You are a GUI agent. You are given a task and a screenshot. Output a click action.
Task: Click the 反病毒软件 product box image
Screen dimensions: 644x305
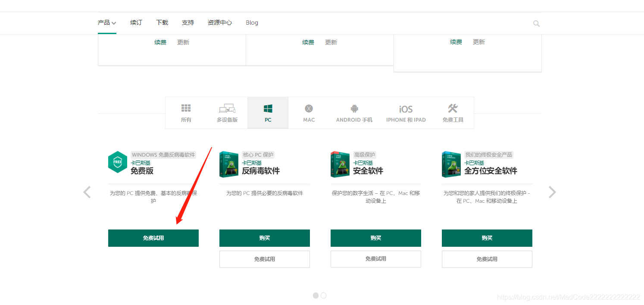pos(229,164)
